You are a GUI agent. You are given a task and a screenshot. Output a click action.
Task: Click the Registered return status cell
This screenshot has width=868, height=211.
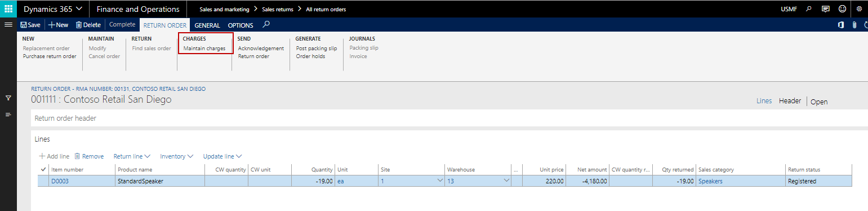(x=819, y=181)
